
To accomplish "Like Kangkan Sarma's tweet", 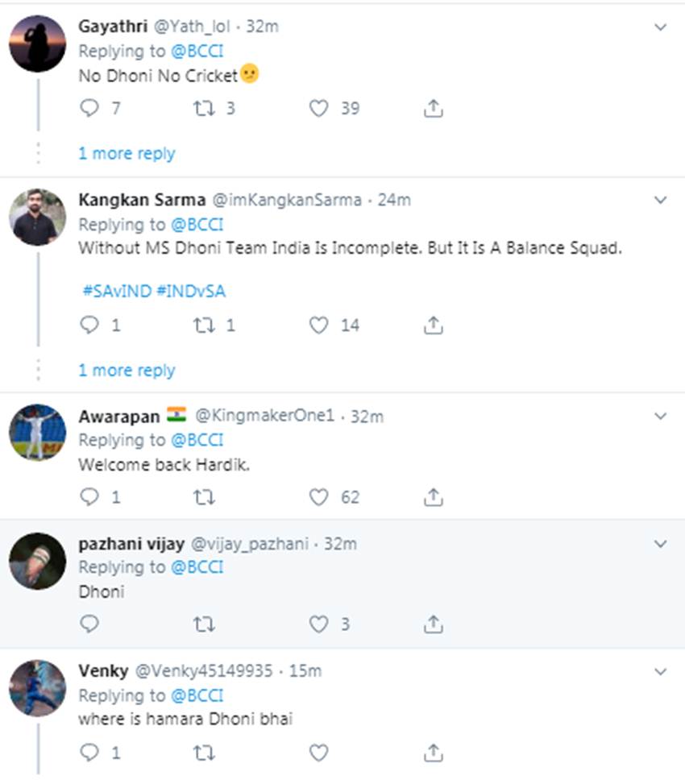I will pos(319,325).
